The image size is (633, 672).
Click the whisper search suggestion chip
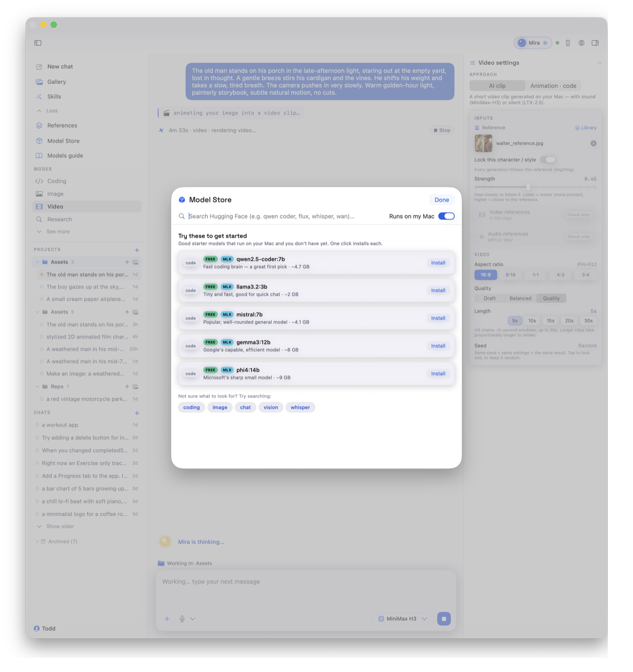coord(300,407)
